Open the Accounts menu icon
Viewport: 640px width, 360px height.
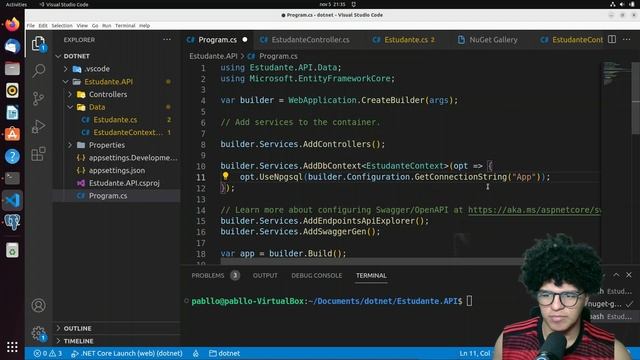(38, 305)
